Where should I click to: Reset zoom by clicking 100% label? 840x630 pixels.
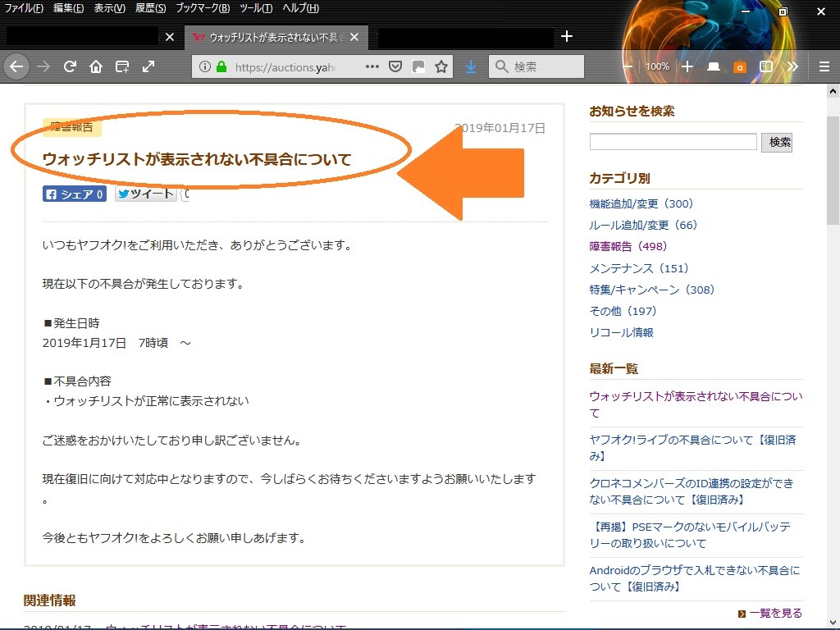click(x=657, y=66)
